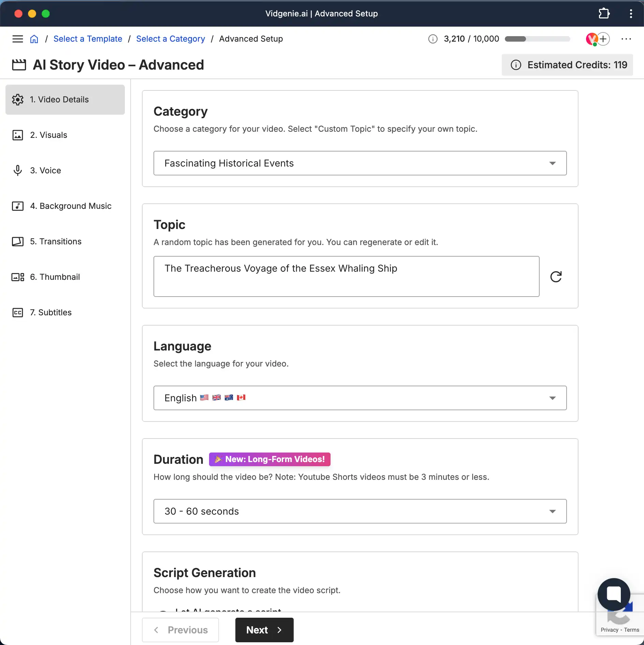Follow the 'Select a Template' breadcrumb link
The width and height of the screenshot is (644, 645).
coord(88,39)
